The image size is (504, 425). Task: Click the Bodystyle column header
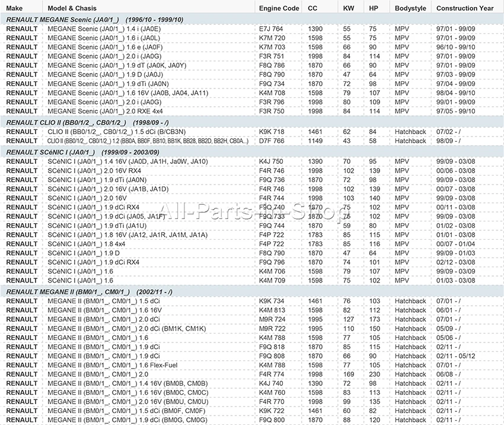(410, 8)
